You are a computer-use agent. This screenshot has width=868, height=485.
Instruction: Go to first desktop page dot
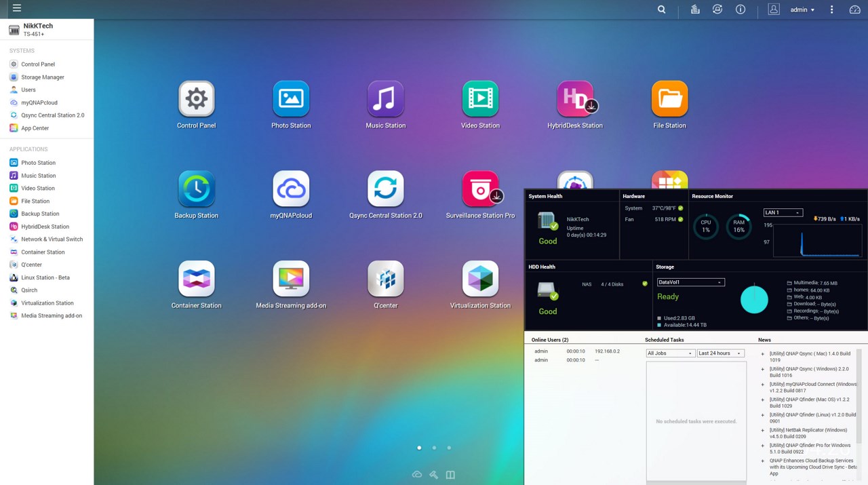click(419, 448)
